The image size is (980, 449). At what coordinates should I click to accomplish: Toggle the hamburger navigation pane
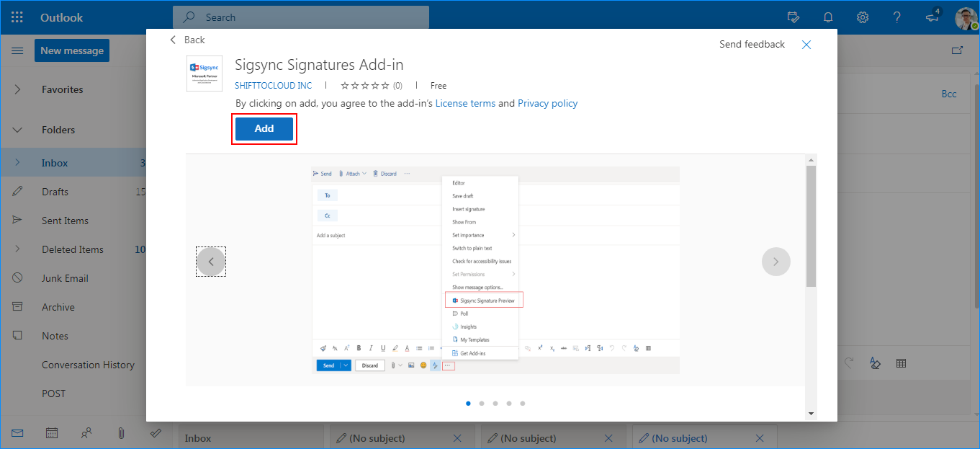(17, 50)
